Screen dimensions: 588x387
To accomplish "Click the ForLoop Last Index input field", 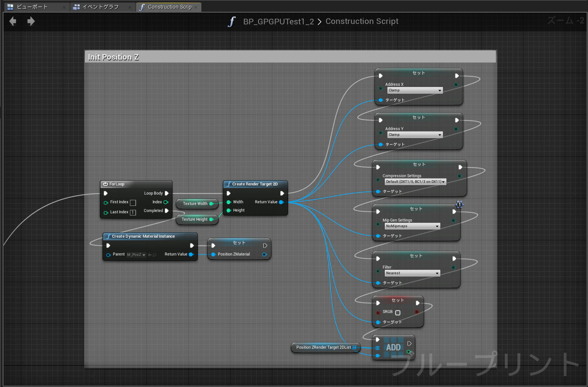I will (133, 212).
